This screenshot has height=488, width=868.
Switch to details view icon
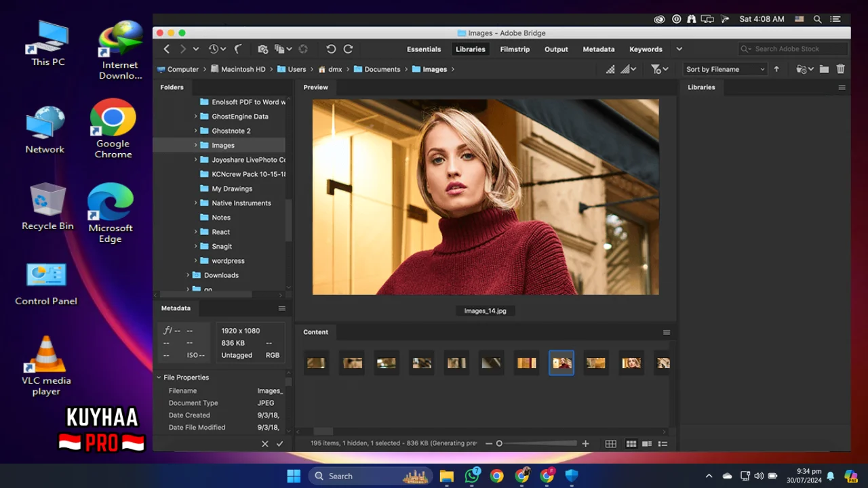647,444
